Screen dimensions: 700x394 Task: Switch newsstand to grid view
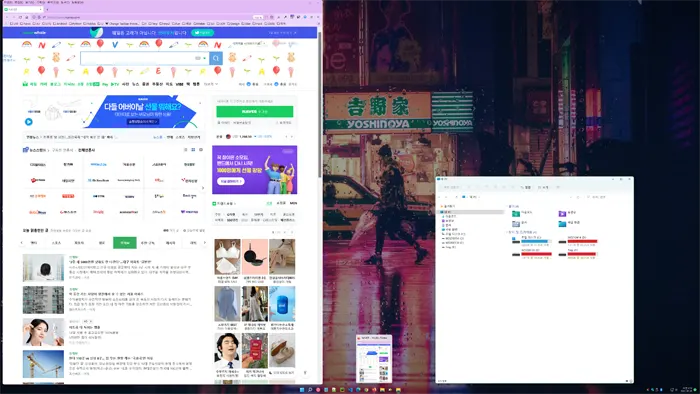[193, 150]
